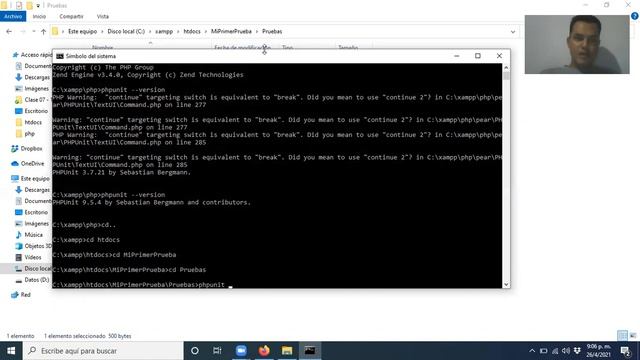Select Datos (D:) drive
The width and height of the screenshot is (640, 360).
[x=32, y=280]
